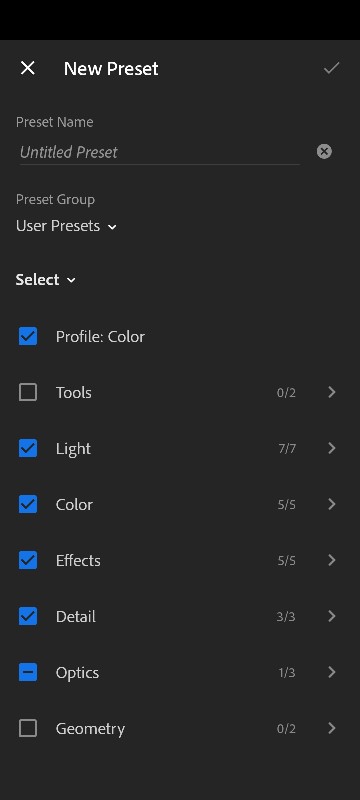Expand Tools options with its chevron
360x800 pixels.
332,392
